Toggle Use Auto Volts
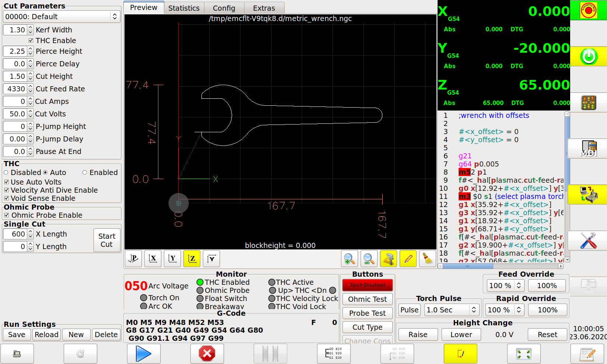Viewport: 607px width, 364px height. [7, 182]
